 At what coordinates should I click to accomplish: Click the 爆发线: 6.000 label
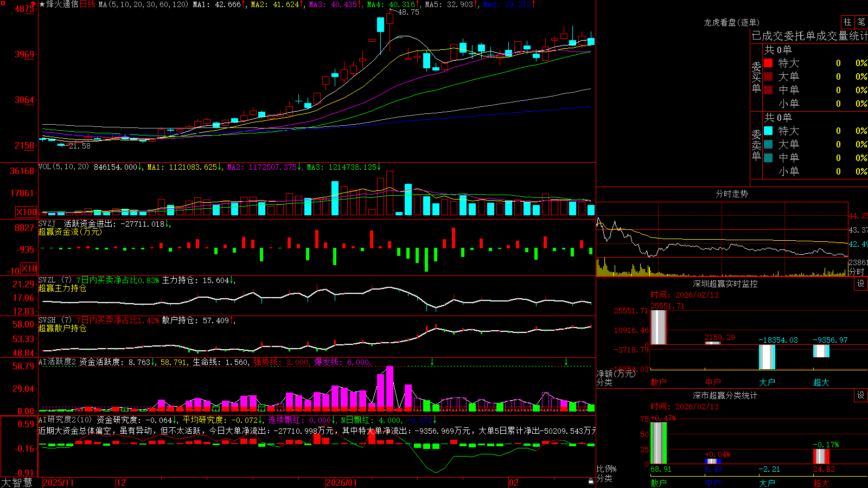(343, 362)
